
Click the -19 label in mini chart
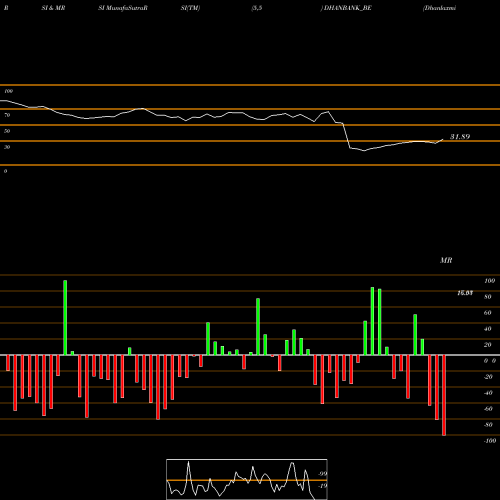click(x=322, y=486)
